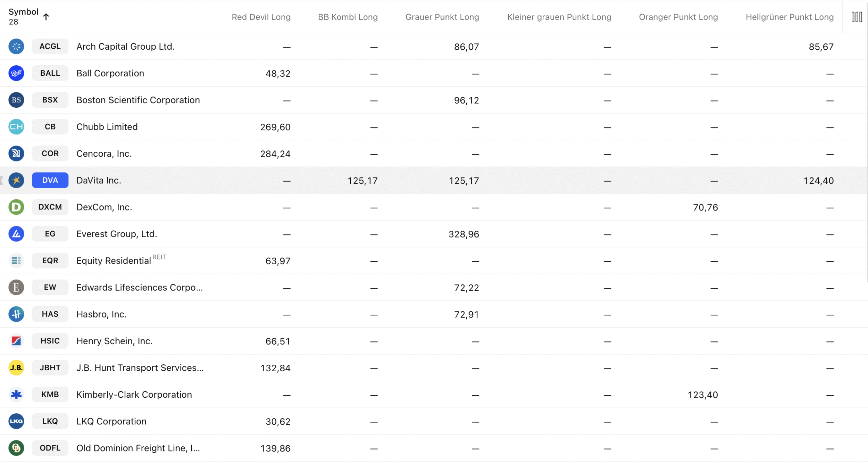
Task: Toggle Symbol column sort arrow
Action: 46,17
